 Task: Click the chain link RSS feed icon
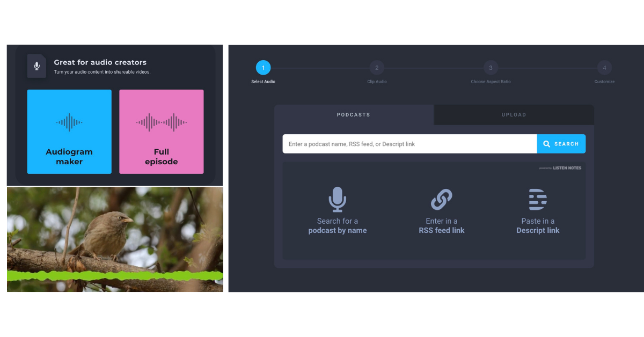(x=441, y=200)
